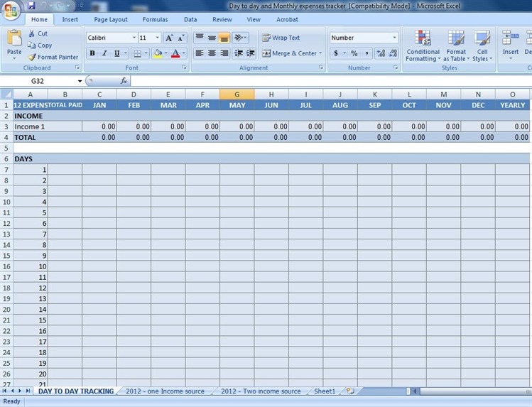Expand font color dropdown arrow
The image size is (532, 407).
tap(184, 53)
